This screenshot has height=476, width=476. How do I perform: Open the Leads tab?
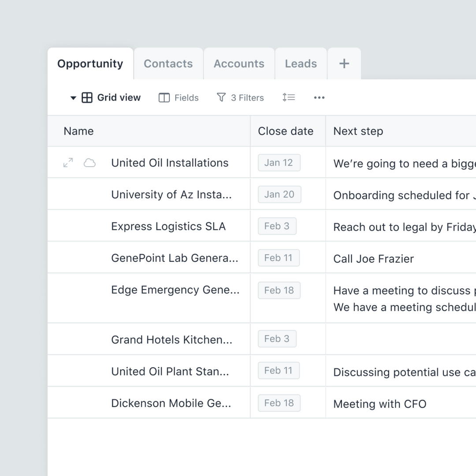[x=301, y=63]
